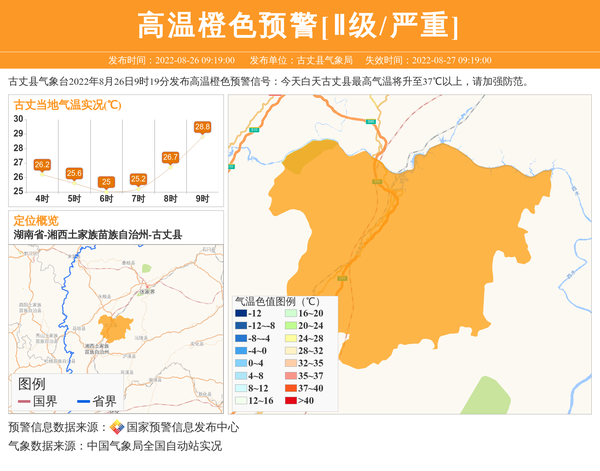Select the 25 temperature marker at 6时
The height and width of the screenshot is (471, 600).
[x=106, y=182]
